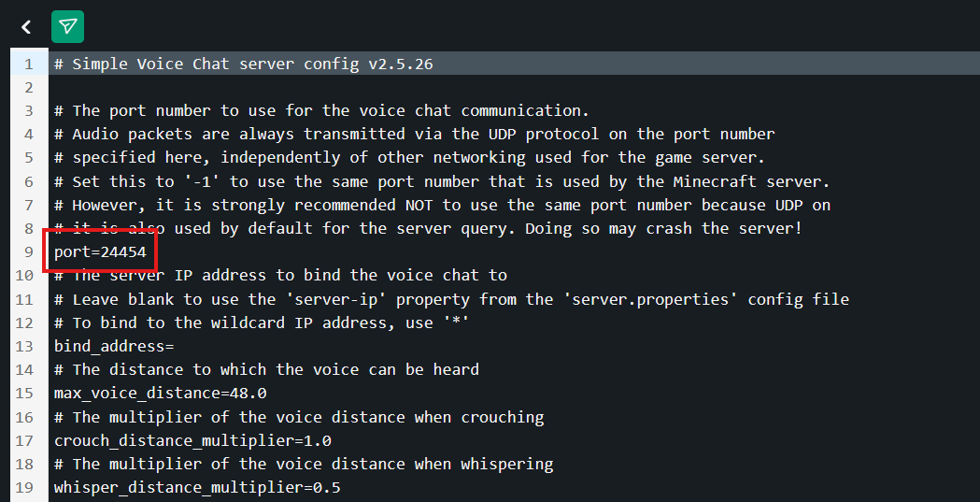
Task: Place cursor on the port=24454 line
Action: point(100,252)
